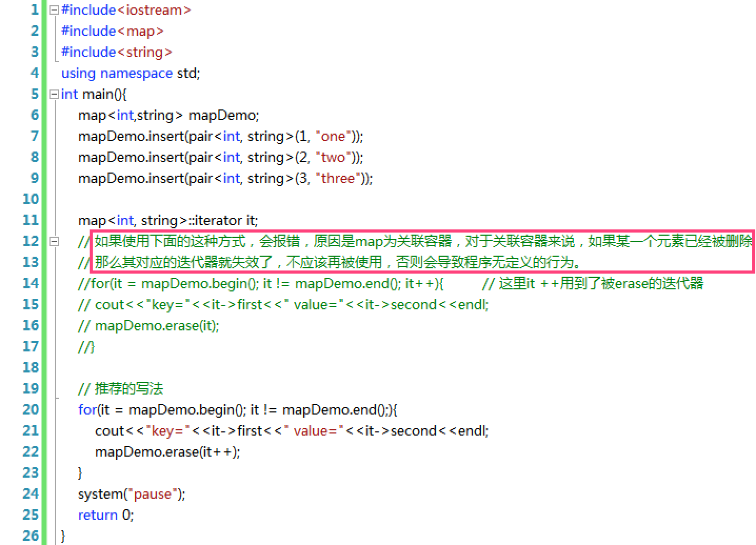Collapse the #include block at line 1
The height and width of the screenshot is (545, 756).
coord(54,10)
